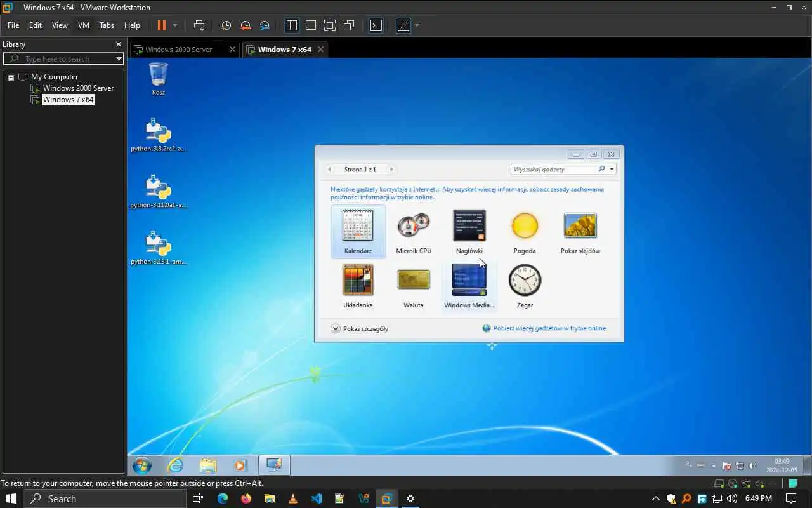Open the stretch display options dropdown arrow
The image size is (812, 508).
tap(417, 25)
